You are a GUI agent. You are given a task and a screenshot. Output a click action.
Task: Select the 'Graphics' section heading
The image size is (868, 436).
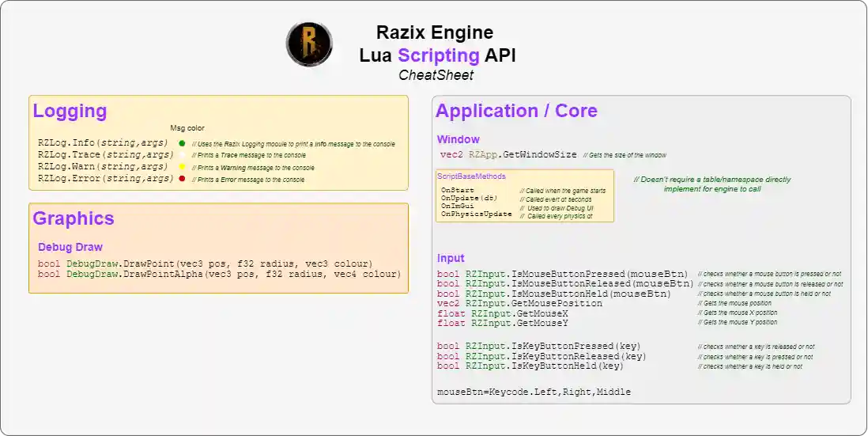tap(74, 218)
